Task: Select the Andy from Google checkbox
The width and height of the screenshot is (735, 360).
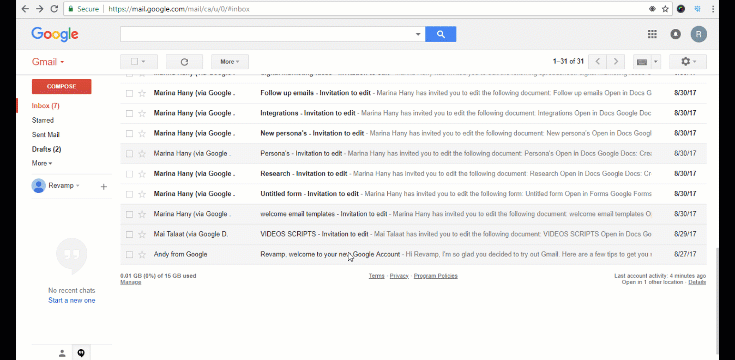Action: [x=129, y=255]
